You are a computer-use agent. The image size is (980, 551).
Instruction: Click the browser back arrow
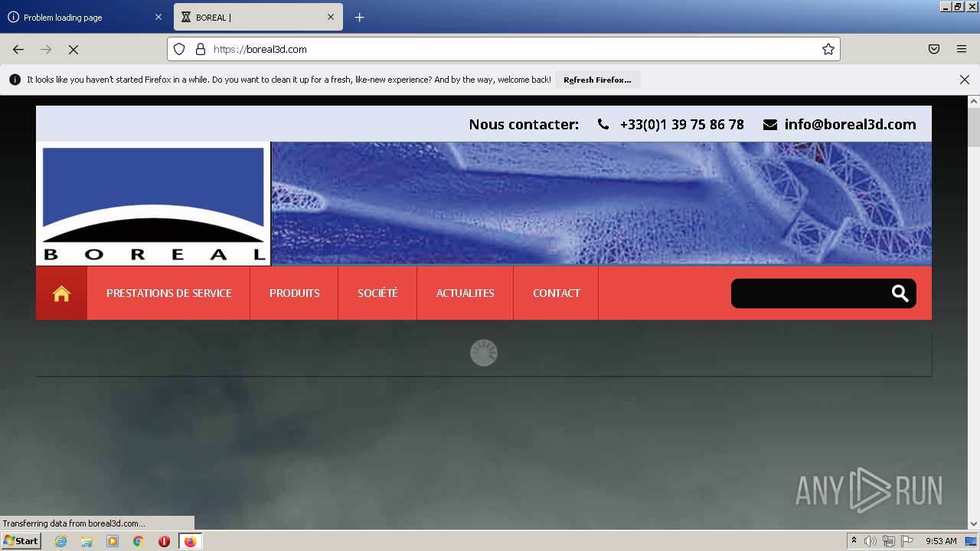pyautogui.click(x=18, y=49)
